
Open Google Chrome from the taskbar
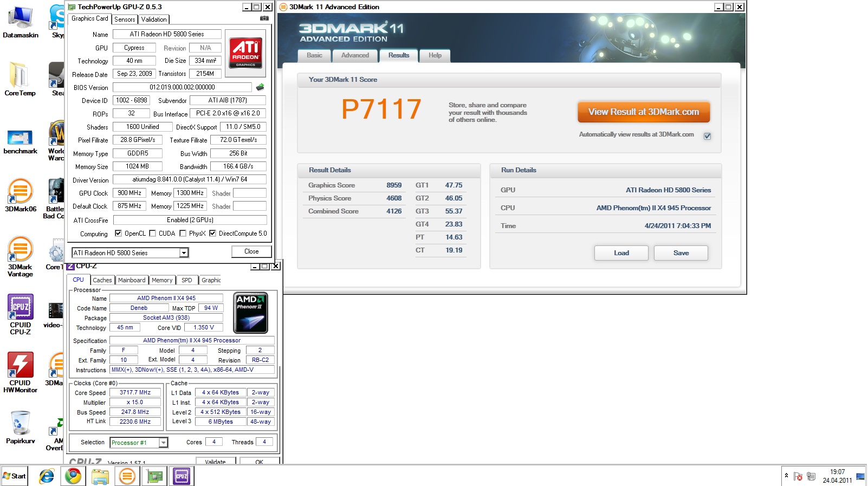(x=73, y=476)
